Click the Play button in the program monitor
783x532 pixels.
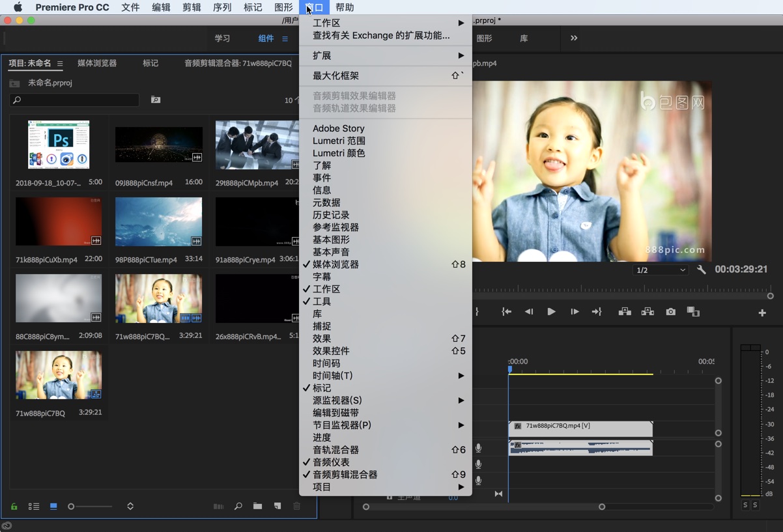pyautogui.click(x=551, y=311)
